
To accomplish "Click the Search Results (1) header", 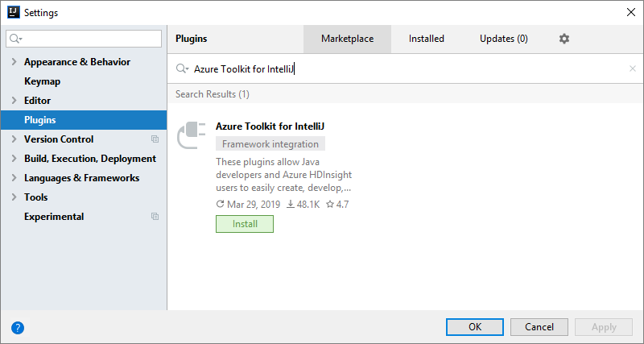I will click(213, 94).
